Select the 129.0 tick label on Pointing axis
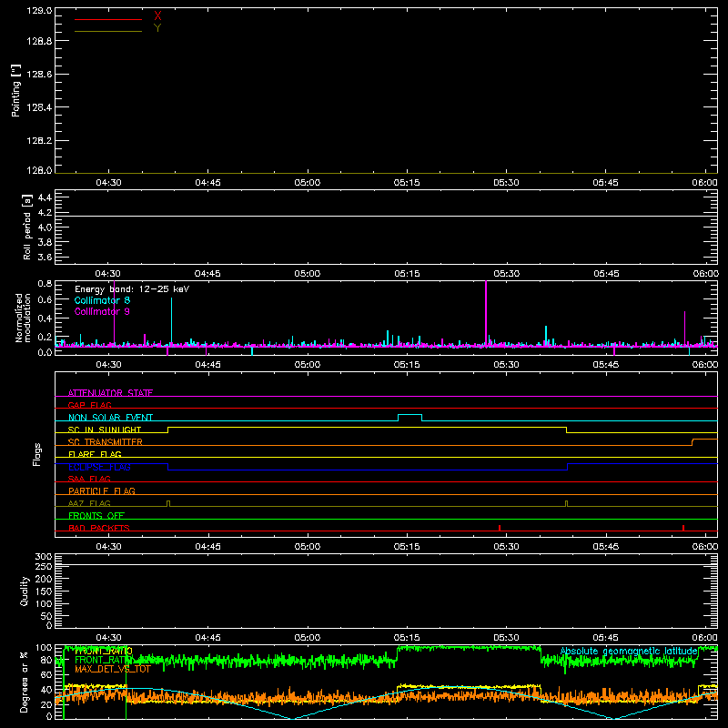The image size is (728, 728). (39, 11)
